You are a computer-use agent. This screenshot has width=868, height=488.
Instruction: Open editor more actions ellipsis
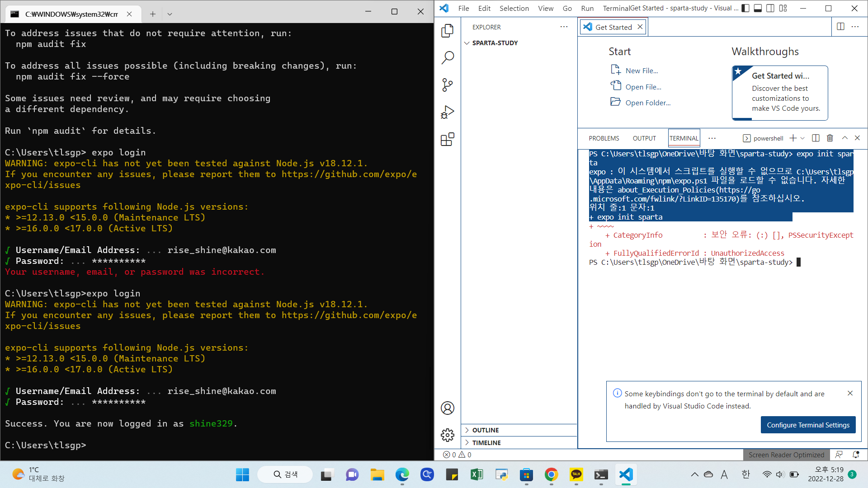[x=855, y=27]
